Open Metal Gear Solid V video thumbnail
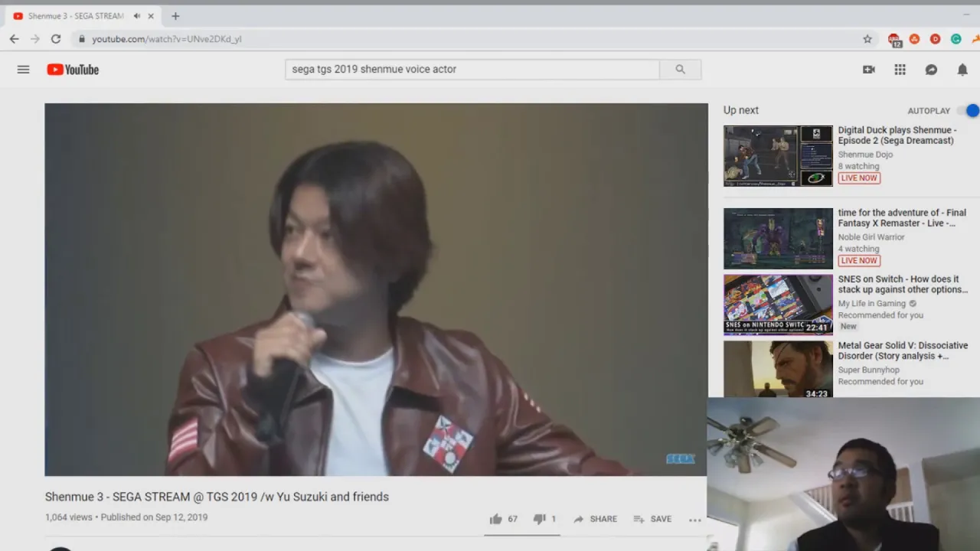This screenshot has width=980, height=551. click(778, 370)
